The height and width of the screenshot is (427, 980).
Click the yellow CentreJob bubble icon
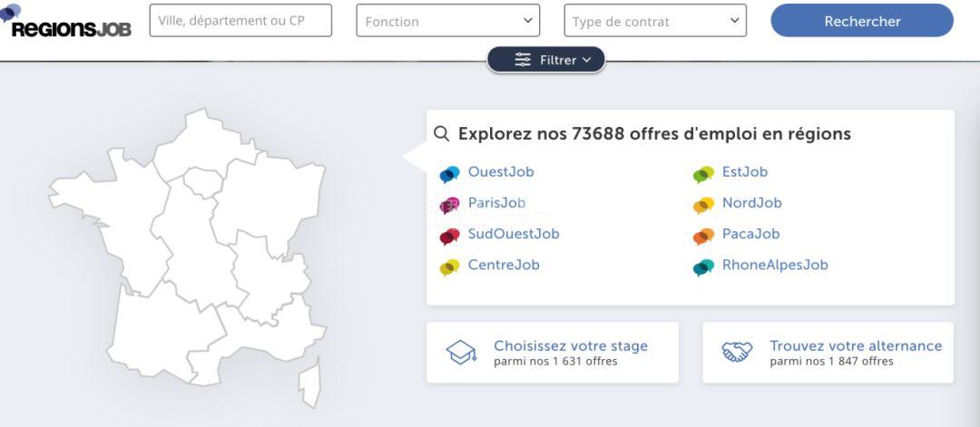(449, 267)
